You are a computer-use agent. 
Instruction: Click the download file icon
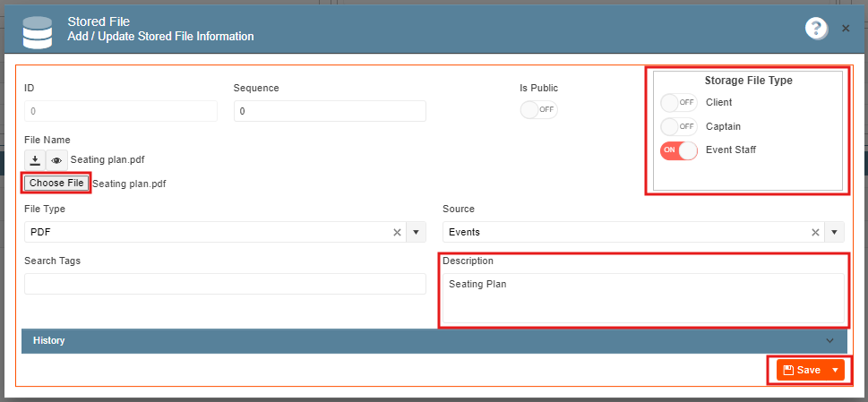point(35,159)
